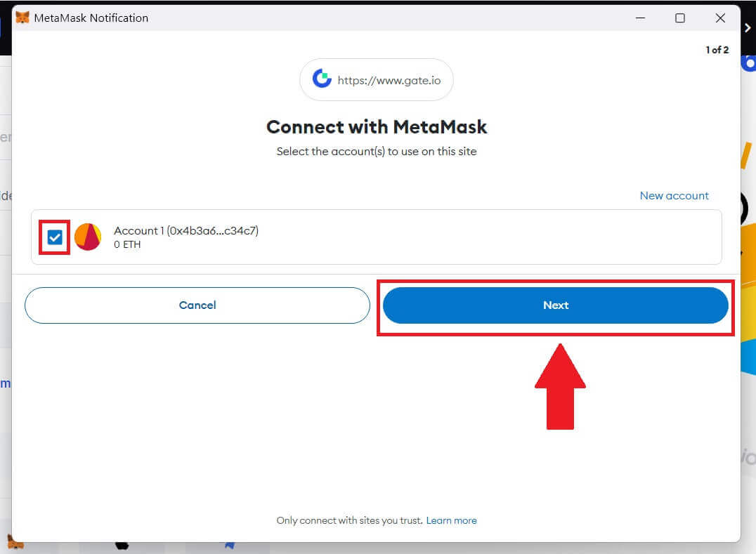Open the Learn more link
Image resolution: width=756 pixels, height=554 pixels.
click(x=452, y=520)
